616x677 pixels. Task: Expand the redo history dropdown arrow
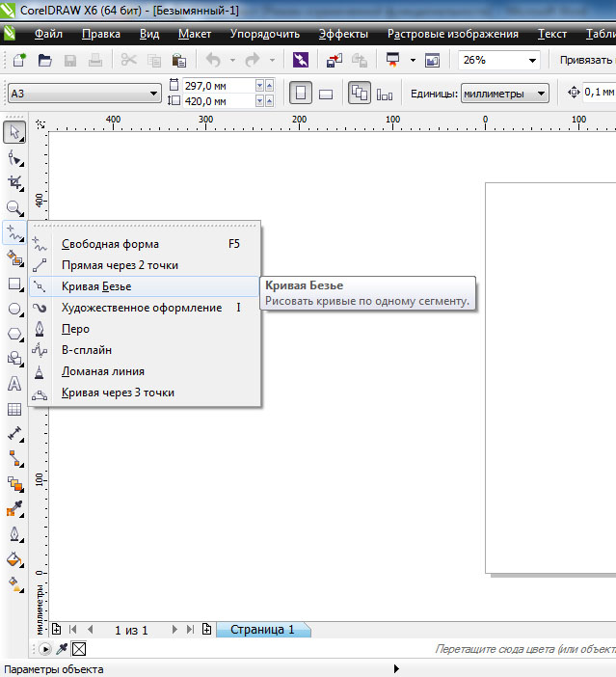point(272,60)
